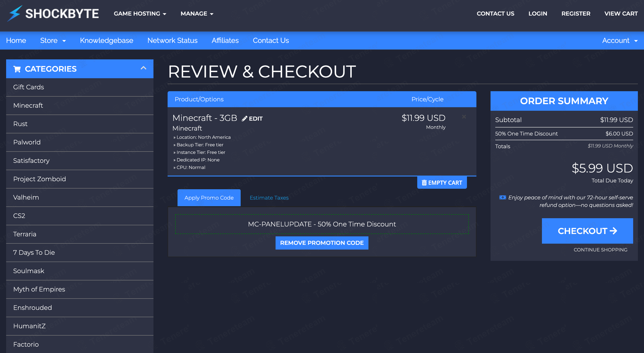This screenshot has height=353, width=644.
Task: Click the Shockbyte lightning bolt logo
Action: (x=15, y=13)
